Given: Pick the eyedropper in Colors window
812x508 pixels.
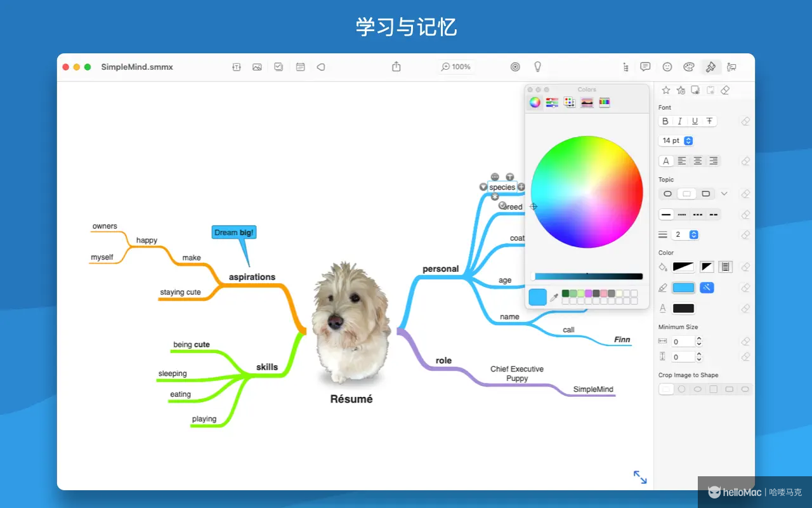Looking at the screenshot, I should coord(554,297).
